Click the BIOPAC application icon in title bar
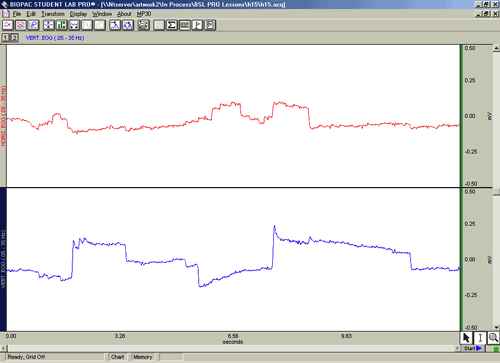Screen dimensions: 500x363 click(5, 4)
